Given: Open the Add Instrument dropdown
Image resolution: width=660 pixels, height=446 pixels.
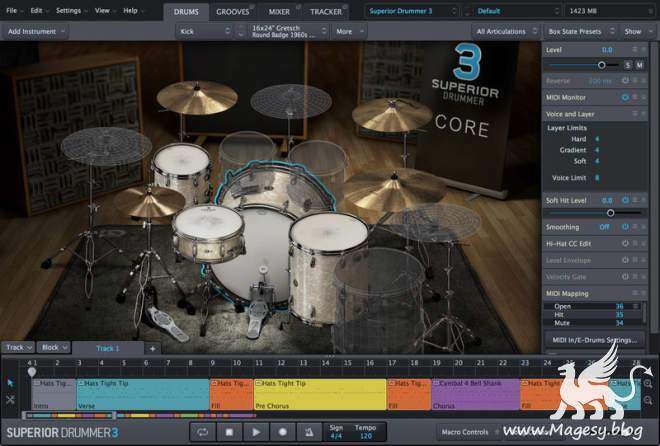Looking at the screenshot, I should [x=35, y=31].
